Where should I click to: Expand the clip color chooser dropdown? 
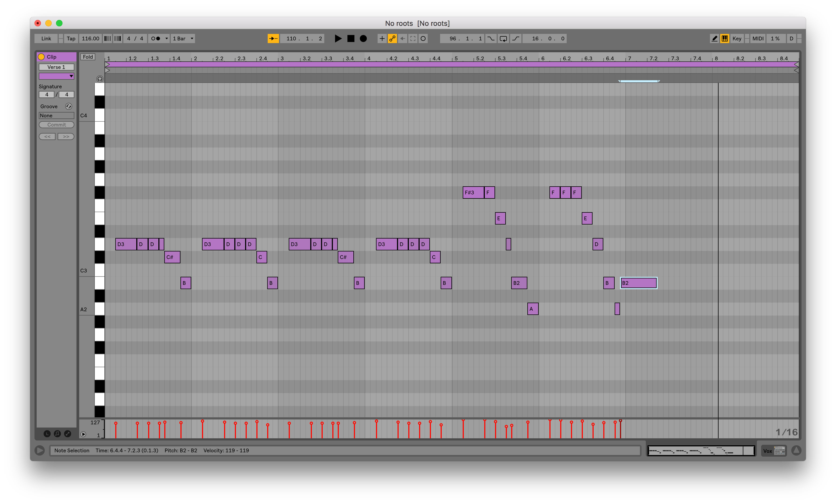coord(56,76)
